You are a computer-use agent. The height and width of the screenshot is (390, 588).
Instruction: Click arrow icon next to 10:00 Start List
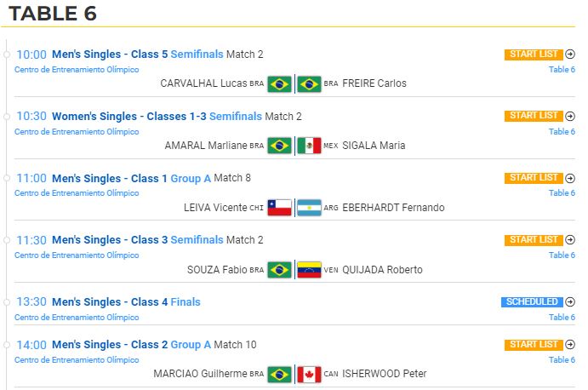570,54
